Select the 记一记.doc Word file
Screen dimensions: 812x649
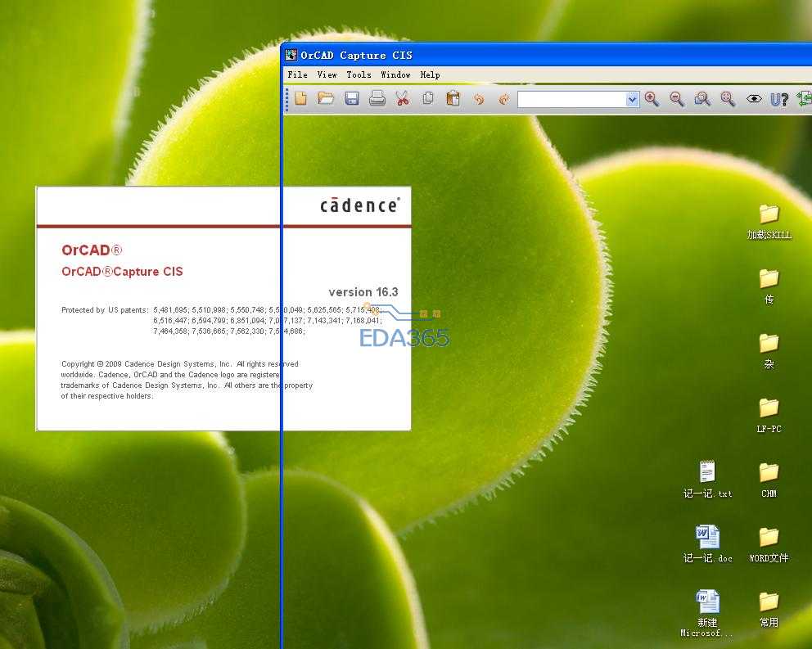point(707,544)
